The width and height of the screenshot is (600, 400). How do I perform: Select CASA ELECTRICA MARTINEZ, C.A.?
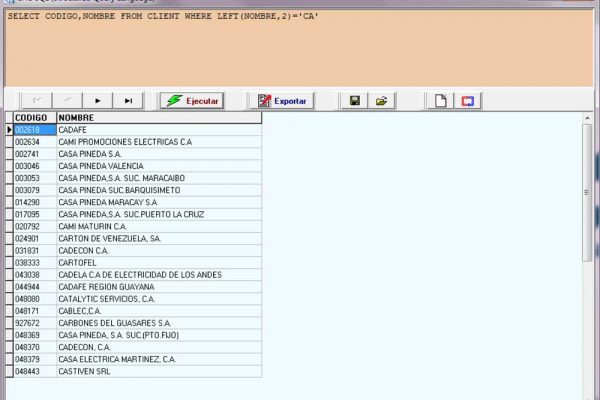click(x=159, y=359)
